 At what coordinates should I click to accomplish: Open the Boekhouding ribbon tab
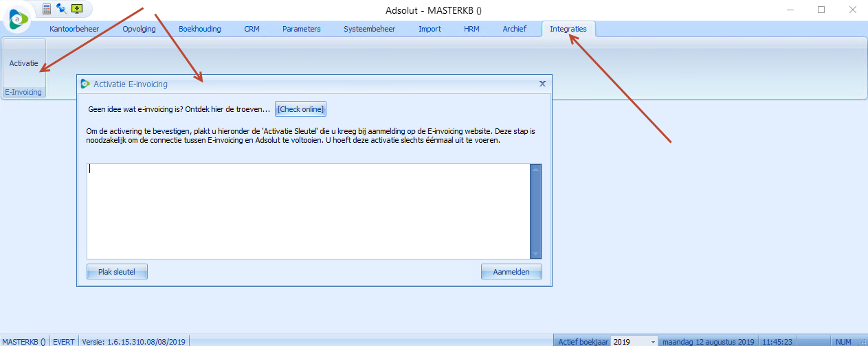[x=200, y=29]
